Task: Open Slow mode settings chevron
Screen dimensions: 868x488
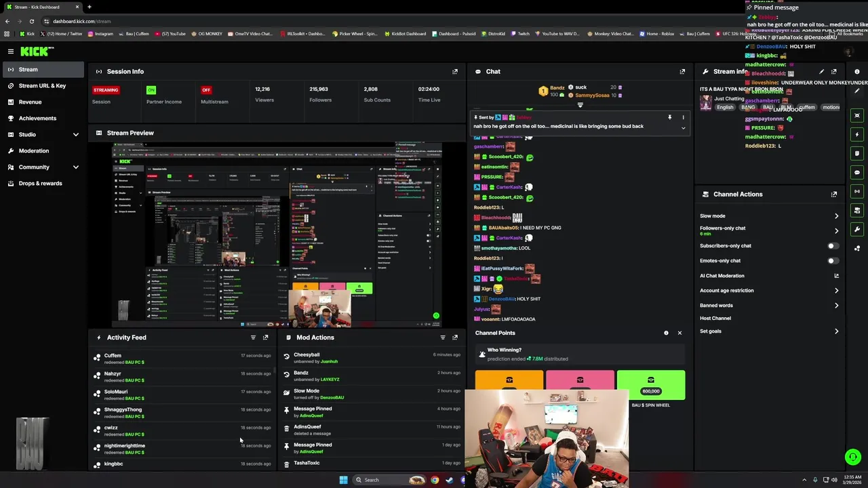Action: (836, 216)
